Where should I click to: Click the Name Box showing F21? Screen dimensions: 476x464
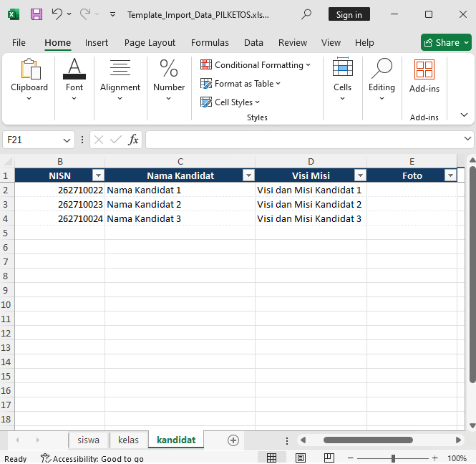(x=33, y=140)
